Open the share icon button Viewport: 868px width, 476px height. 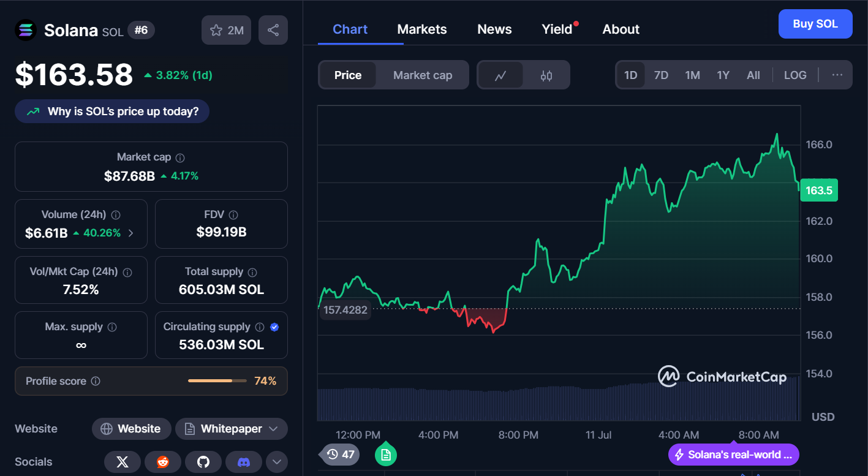(273, 30)
